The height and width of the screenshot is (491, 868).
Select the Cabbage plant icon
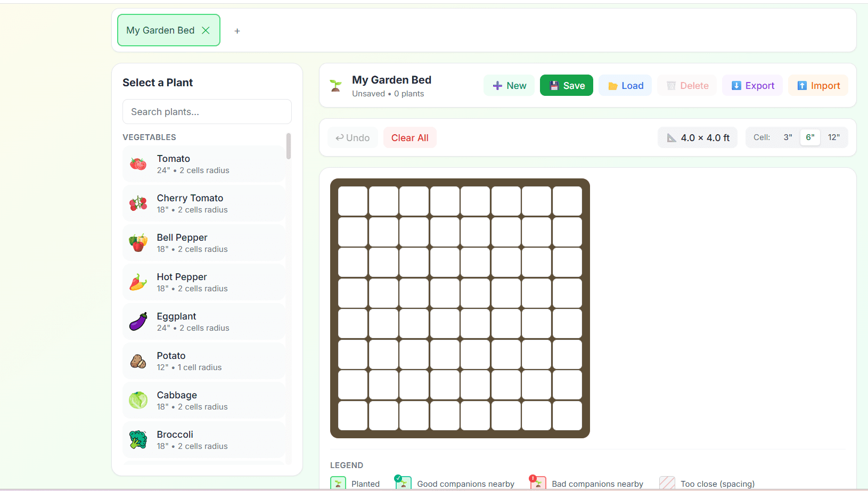[x=138, y=400]
